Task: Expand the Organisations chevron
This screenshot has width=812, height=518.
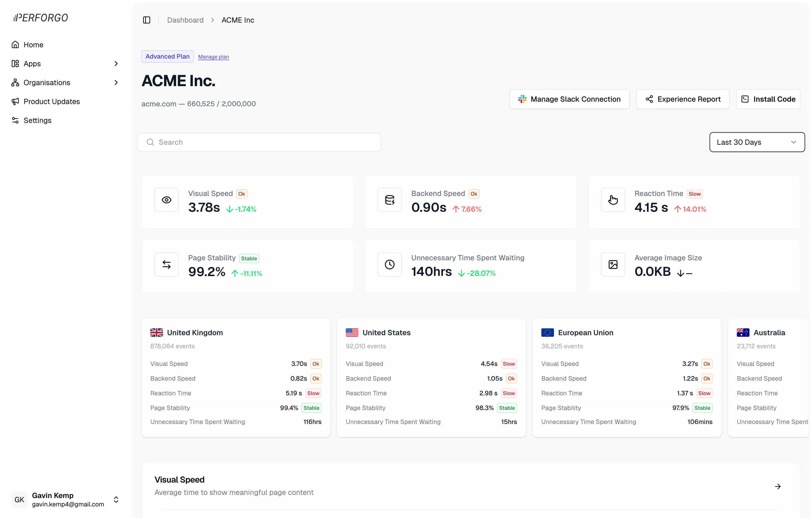Action: point(116,82)
